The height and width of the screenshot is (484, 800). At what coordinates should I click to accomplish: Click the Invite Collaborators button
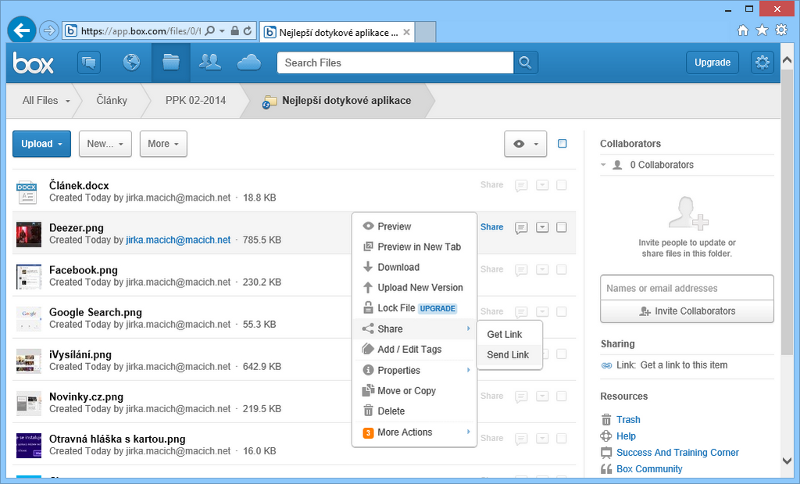[x=686, y=311]
